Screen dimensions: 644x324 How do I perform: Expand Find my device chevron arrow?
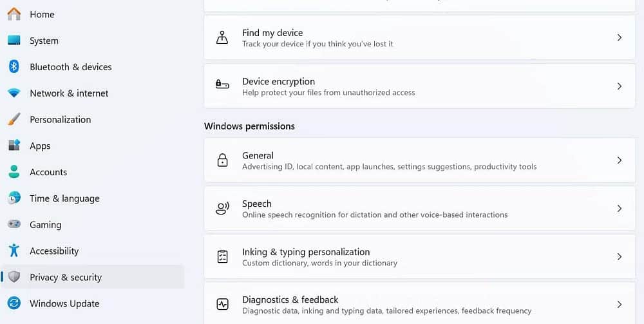click(x=619, y=38)
